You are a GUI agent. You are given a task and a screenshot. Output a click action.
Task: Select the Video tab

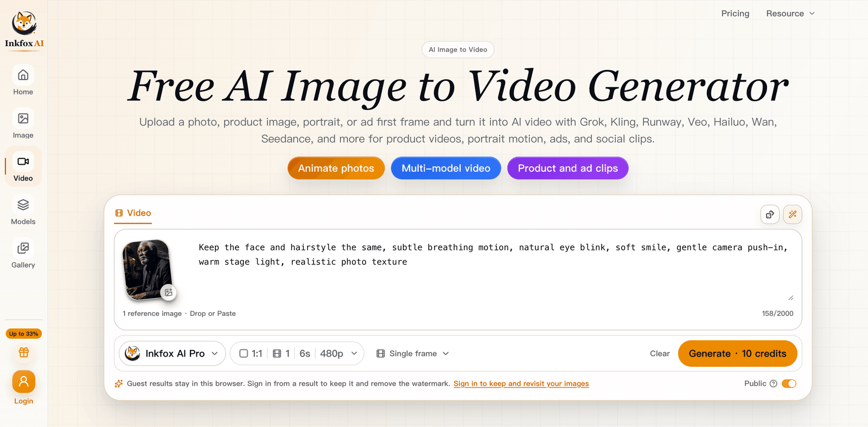(133, 213)
